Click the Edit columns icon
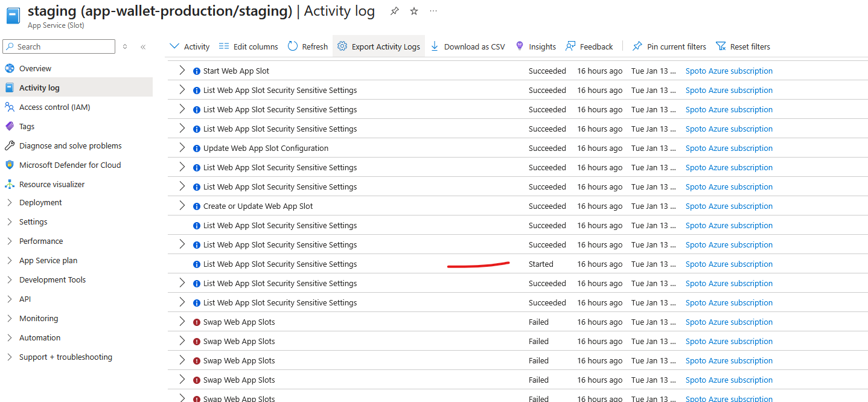 tap(224, 46)
